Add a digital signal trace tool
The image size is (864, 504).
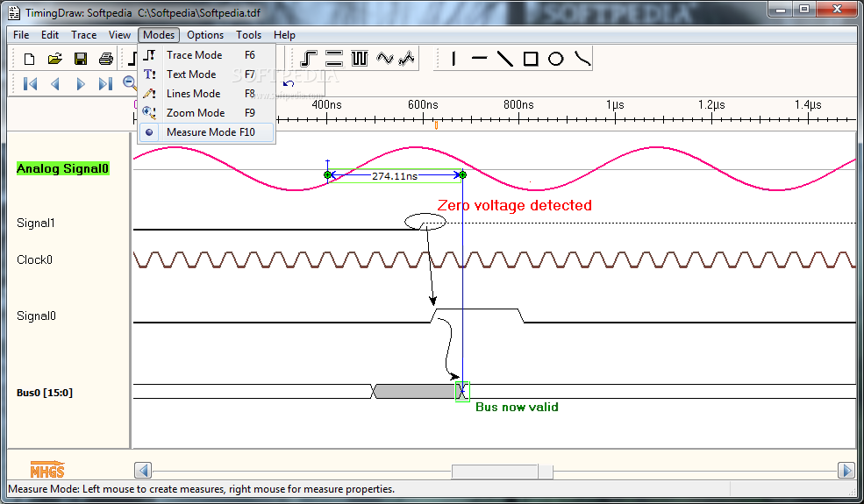(309, 59)
